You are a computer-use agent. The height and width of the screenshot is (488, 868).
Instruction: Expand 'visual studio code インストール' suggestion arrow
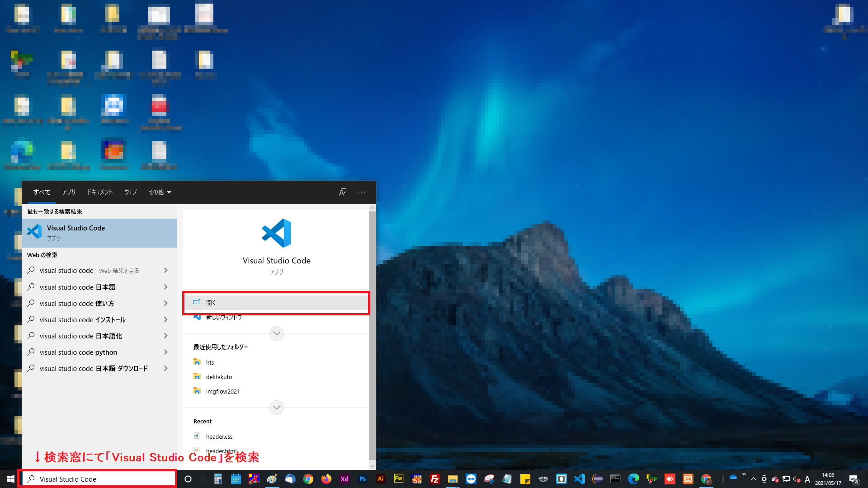click(166, 319)
